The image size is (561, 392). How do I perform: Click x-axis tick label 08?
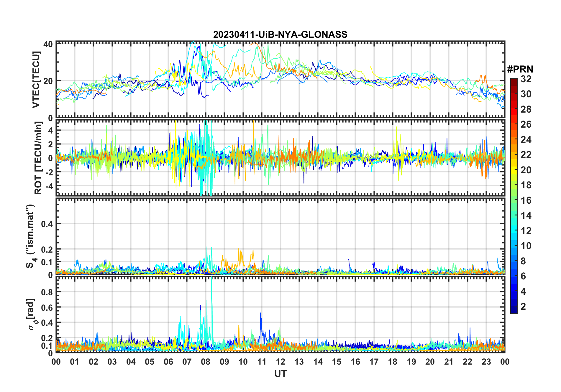click(206, 362)
